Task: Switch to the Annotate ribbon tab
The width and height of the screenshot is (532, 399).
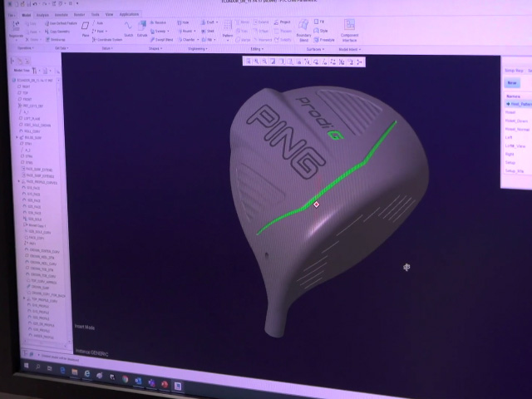Action: pos(62,15)
